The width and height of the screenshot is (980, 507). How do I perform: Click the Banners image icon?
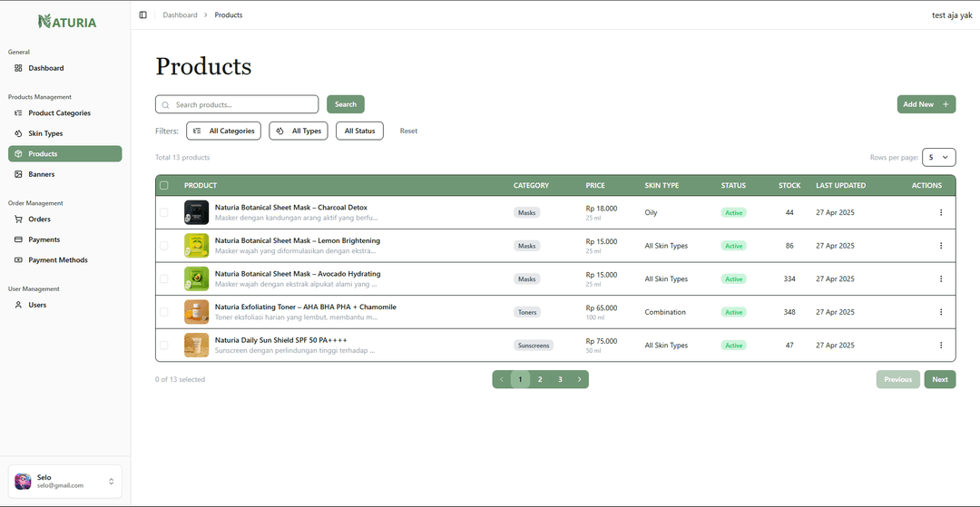tap(18, 174)
